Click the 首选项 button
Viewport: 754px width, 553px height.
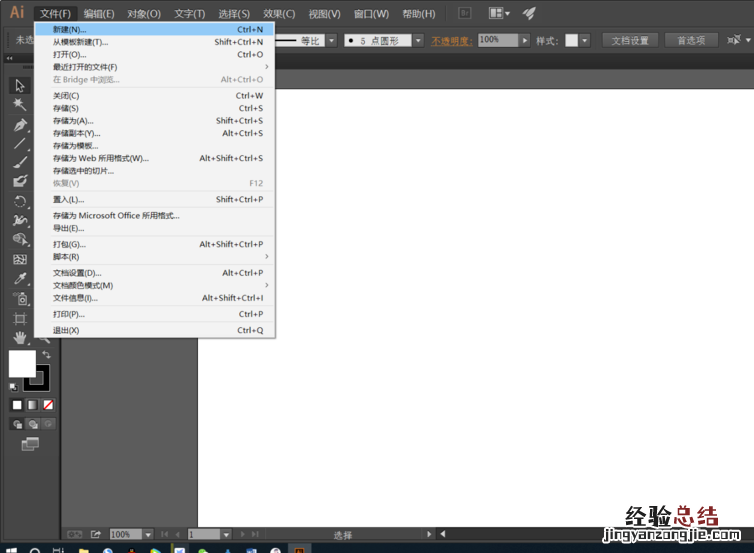pyautogui.click(x=691, y=40)
